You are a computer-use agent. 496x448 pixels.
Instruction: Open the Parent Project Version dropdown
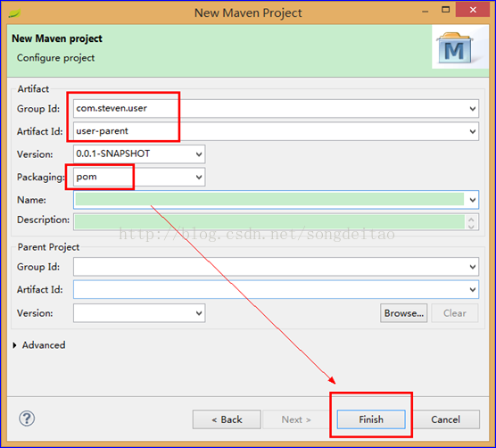pyautogui.click(x=199, y=313)
